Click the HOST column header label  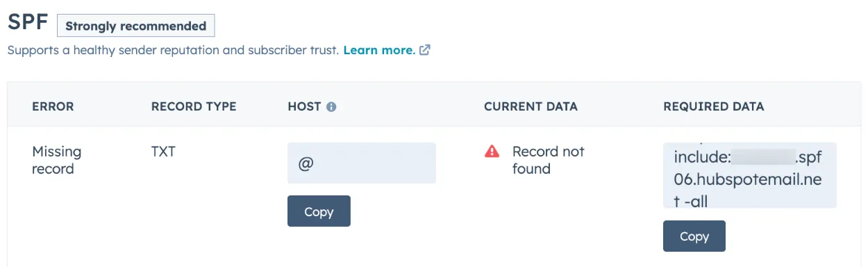(x=304, y=106)
